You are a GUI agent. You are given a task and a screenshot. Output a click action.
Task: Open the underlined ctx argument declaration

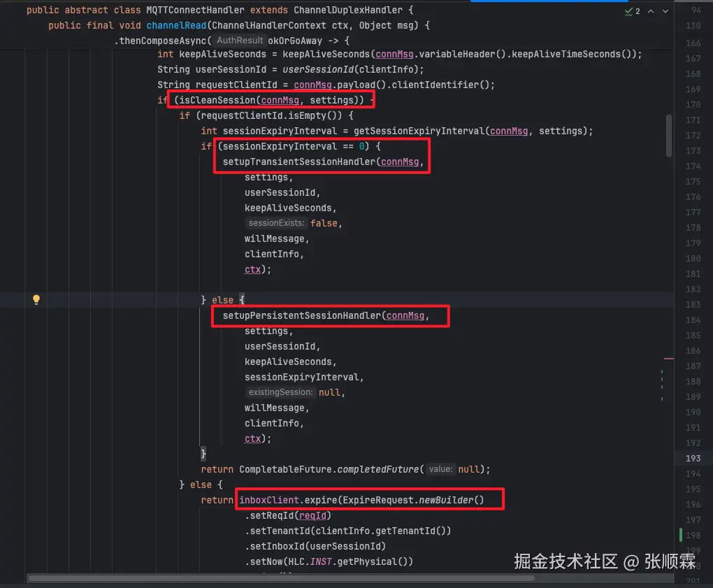point(253,269)
